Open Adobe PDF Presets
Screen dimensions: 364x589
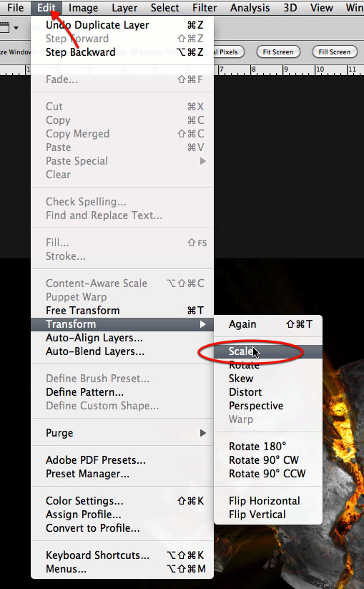[122, 459]
